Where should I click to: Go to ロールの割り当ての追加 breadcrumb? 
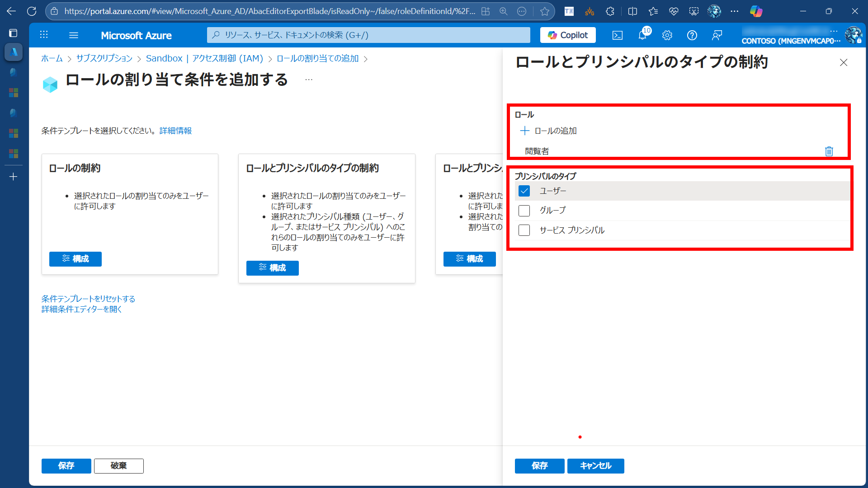(x=317, y=58)
